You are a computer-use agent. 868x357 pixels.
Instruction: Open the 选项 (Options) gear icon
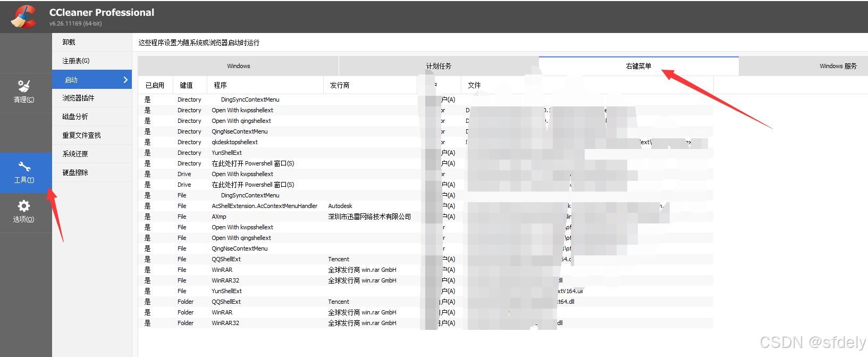[x=24, y=206]
